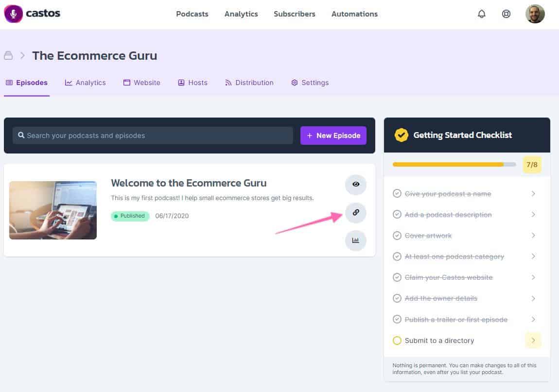The height and width of the screenshot is (392, 559).
Task: Click the episode description text
Action: pyautogui.click(x=212, y=198)
